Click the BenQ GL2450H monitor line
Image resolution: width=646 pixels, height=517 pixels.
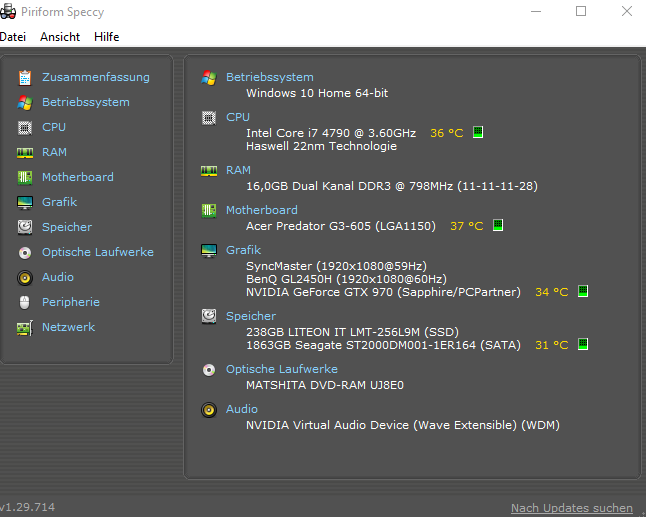pyautogui.click(x=346, y=279)
